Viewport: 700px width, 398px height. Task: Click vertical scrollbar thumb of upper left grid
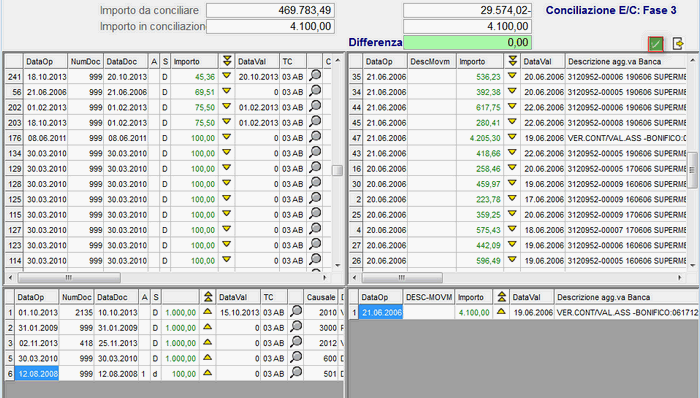(x=338, y=170)
